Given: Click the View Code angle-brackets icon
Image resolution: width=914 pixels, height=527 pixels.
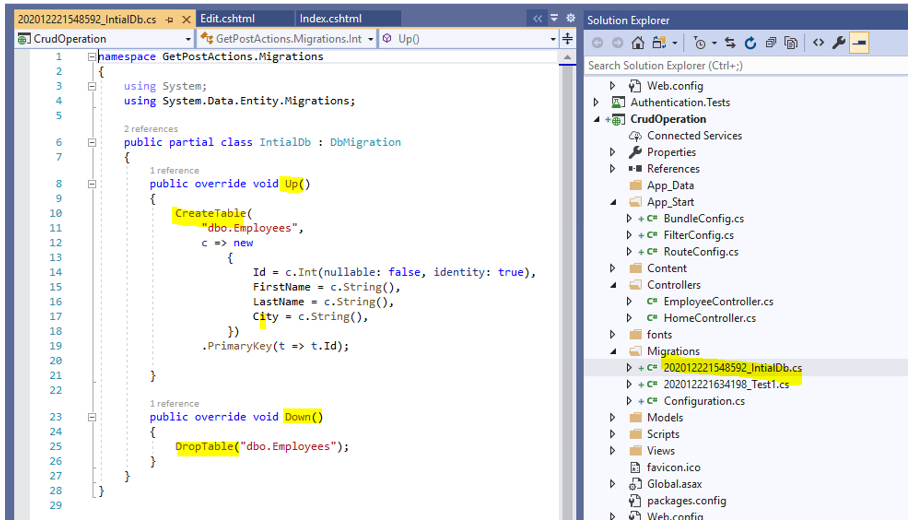Looking at the screenshot, I should [x=818, y=43].
